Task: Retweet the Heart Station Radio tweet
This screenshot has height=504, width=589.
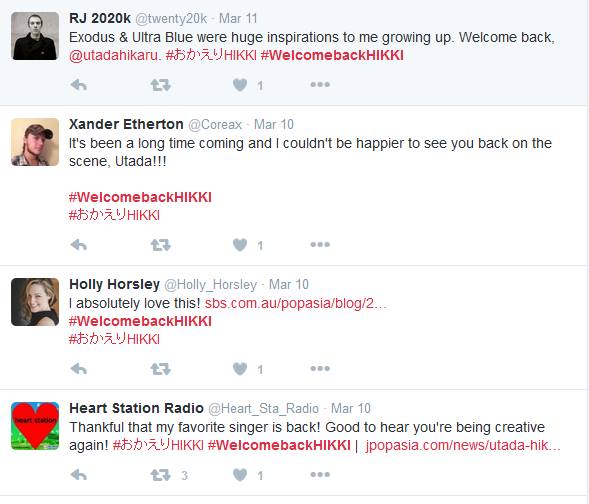Action: 160,475
